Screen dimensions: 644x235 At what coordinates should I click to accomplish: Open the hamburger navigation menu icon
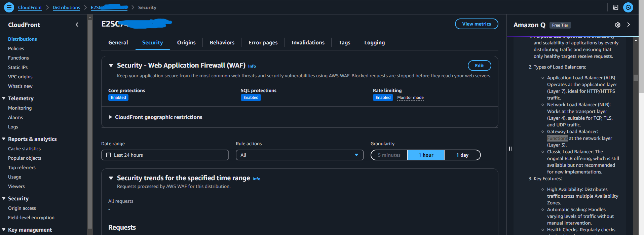click(9, 7)
